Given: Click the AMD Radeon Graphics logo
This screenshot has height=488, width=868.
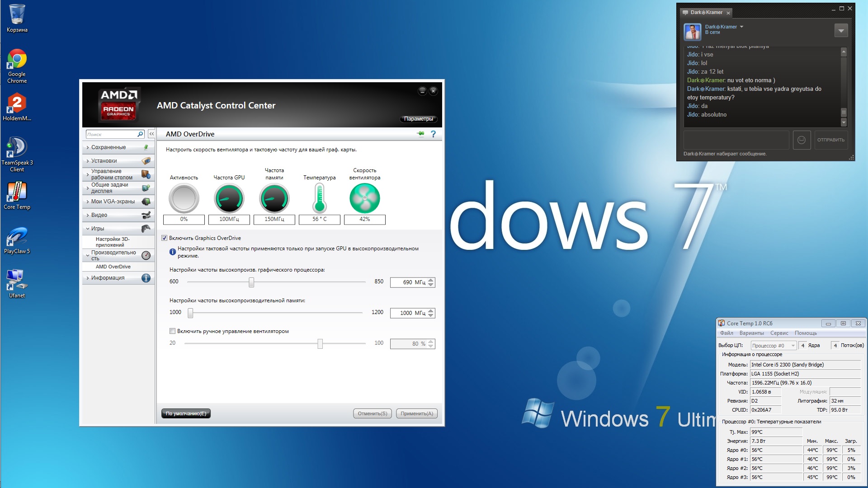Looking at the screenshot, I should [x=118, y=105].
